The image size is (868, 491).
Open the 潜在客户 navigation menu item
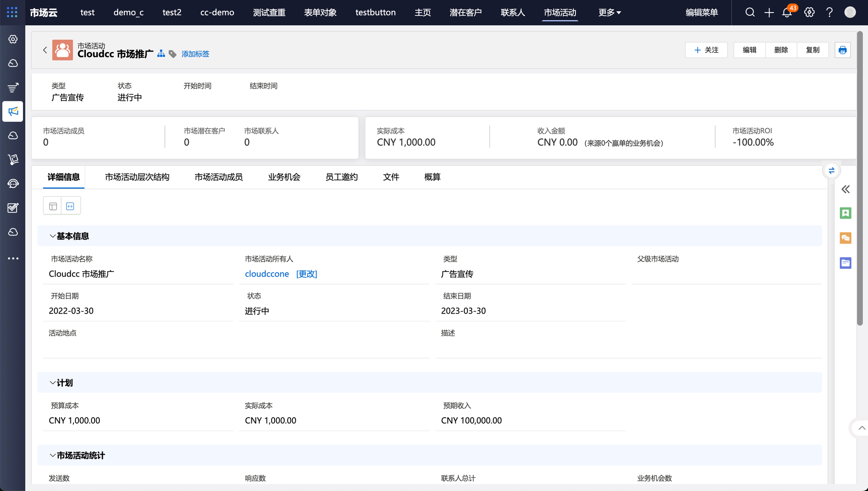(465, 13)
